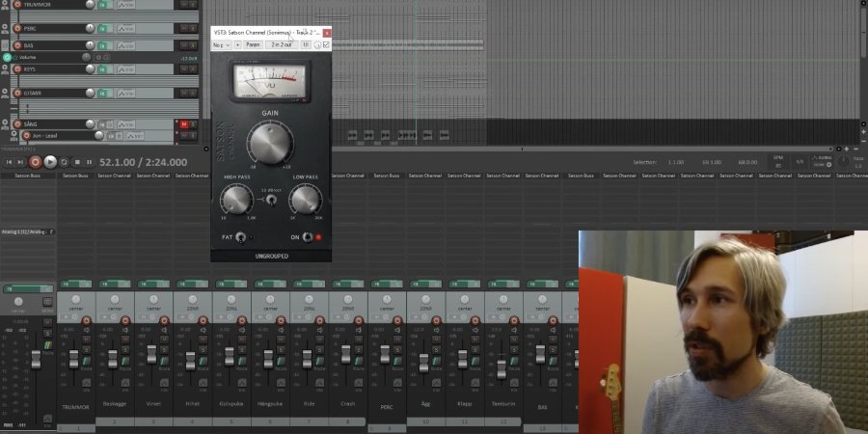The height and width of the screenshot is (434, 868).
Task: Click the envelope icon on Hihat mixer strip
Action: pos(203,383)
